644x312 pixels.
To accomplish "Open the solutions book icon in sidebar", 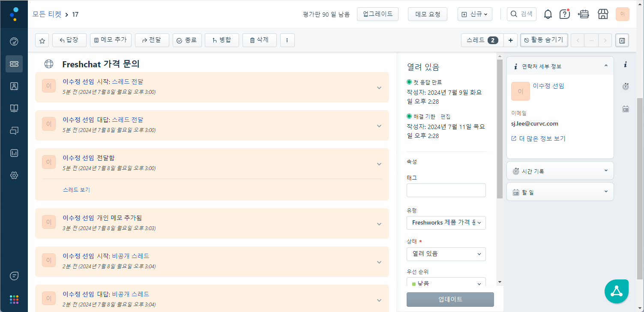I will [14, 108].
